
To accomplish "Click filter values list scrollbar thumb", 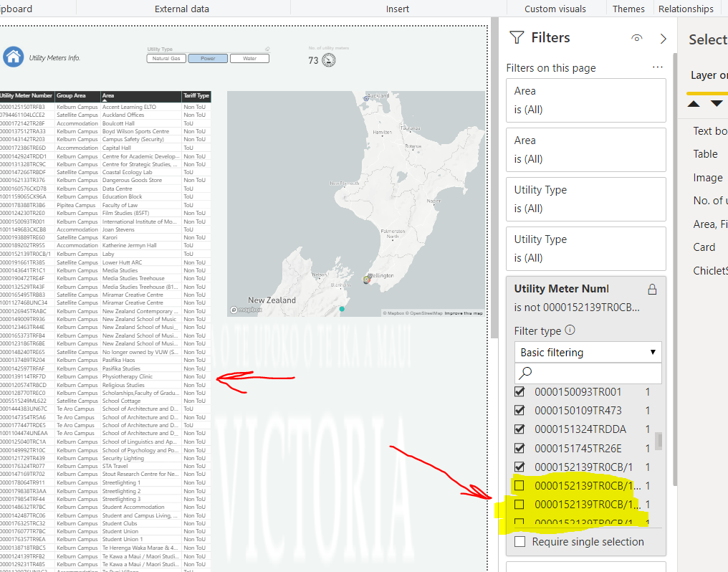I will tap(658, 441).
